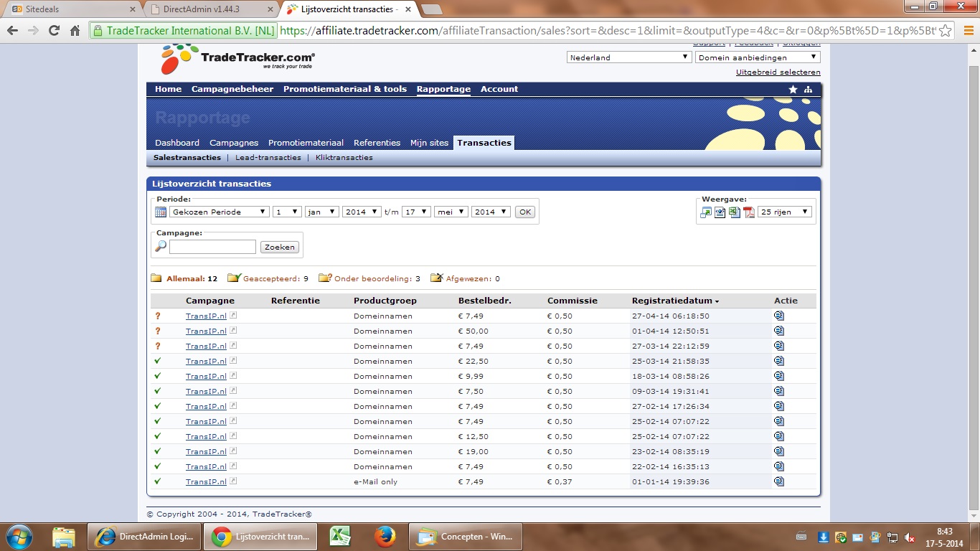Click the Zoeken button
Screen dimensions: 980x551
(x=280, y=247)
